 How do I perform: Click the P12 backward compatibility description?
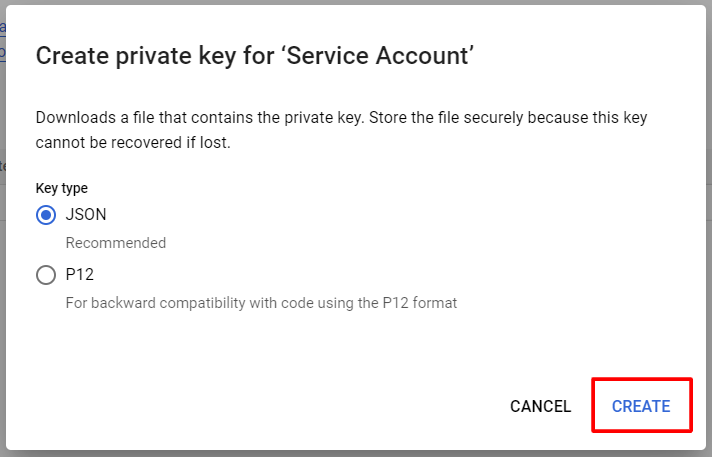[x=261, y=303]
